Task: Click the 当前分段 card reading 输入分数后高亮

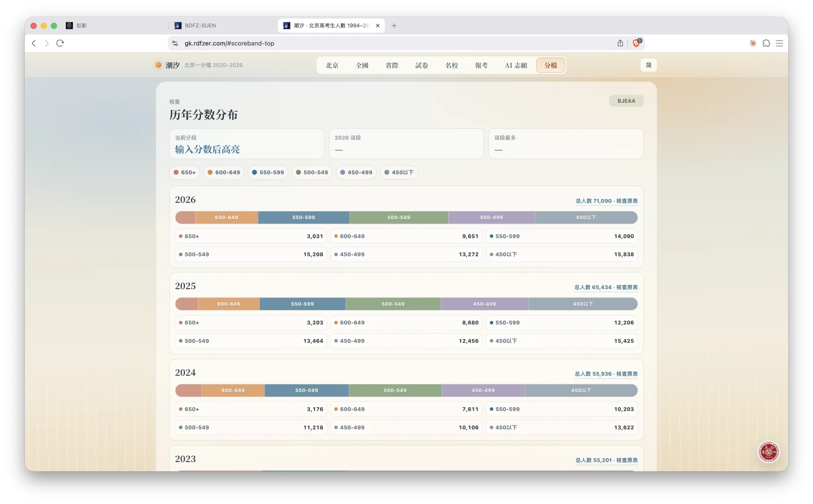Action: [x=247, y=144]
